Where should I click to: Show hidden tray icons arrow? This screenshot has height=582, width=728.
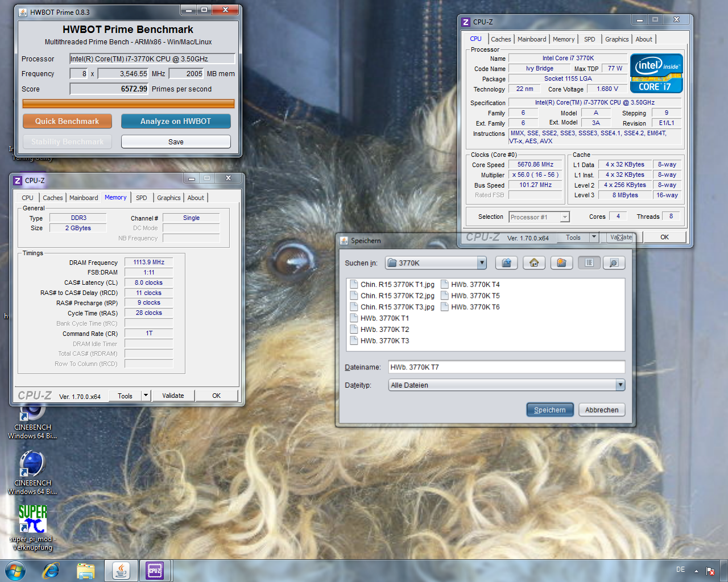pyautogui.click(x=696, y=571)
